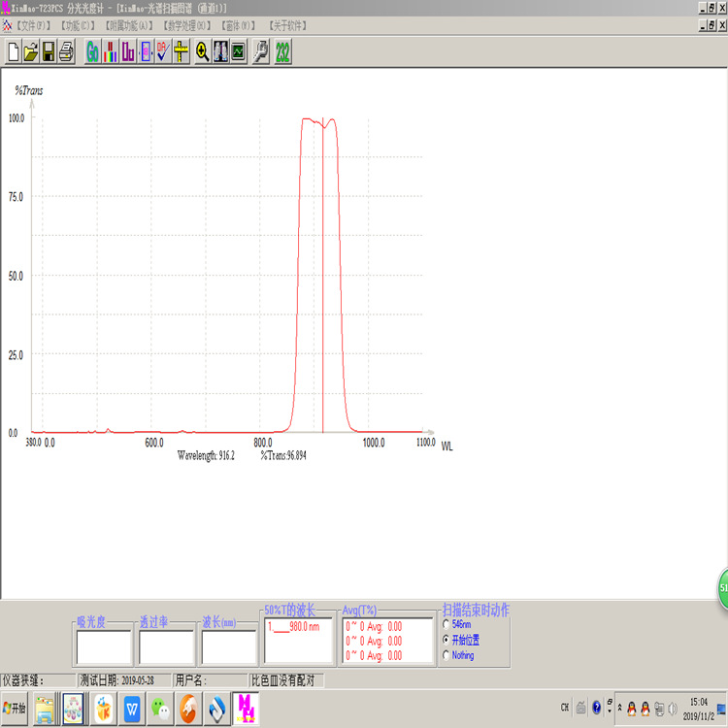The height and width of the screenshot is (728, 728).
Task: Expand the 窗体(W) menu
Action: point(239,24)
